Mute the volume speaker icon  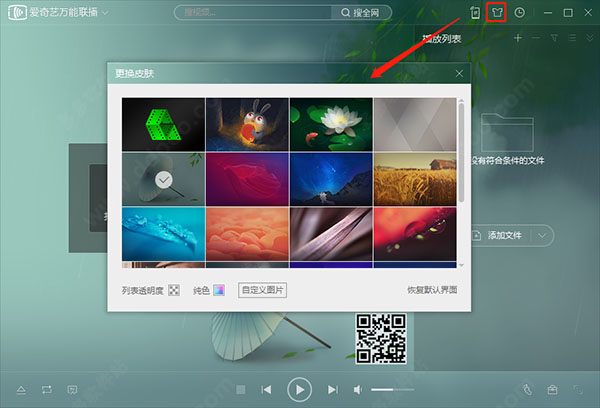(358, 390)
